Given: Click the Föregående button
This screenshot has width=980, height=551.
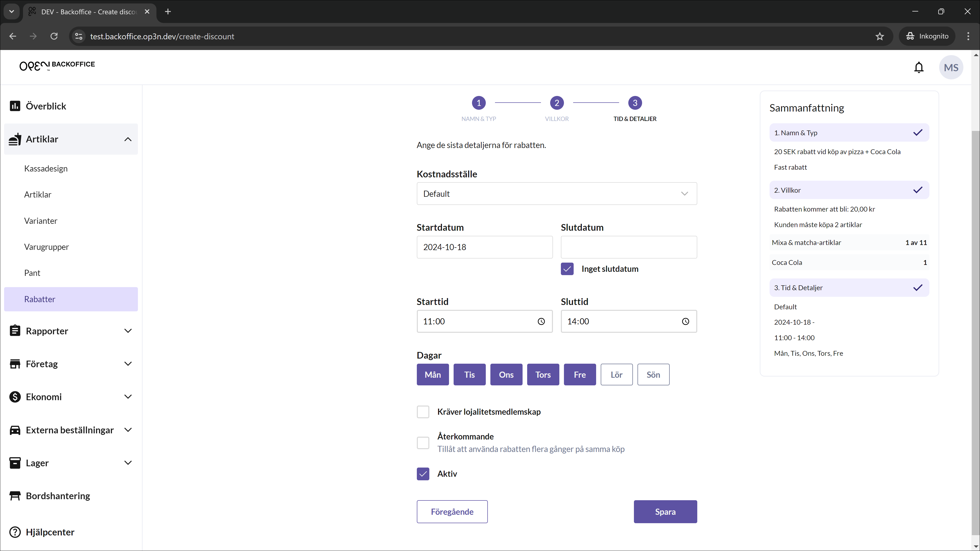Looking at the screenshot, I should (452, 511).
